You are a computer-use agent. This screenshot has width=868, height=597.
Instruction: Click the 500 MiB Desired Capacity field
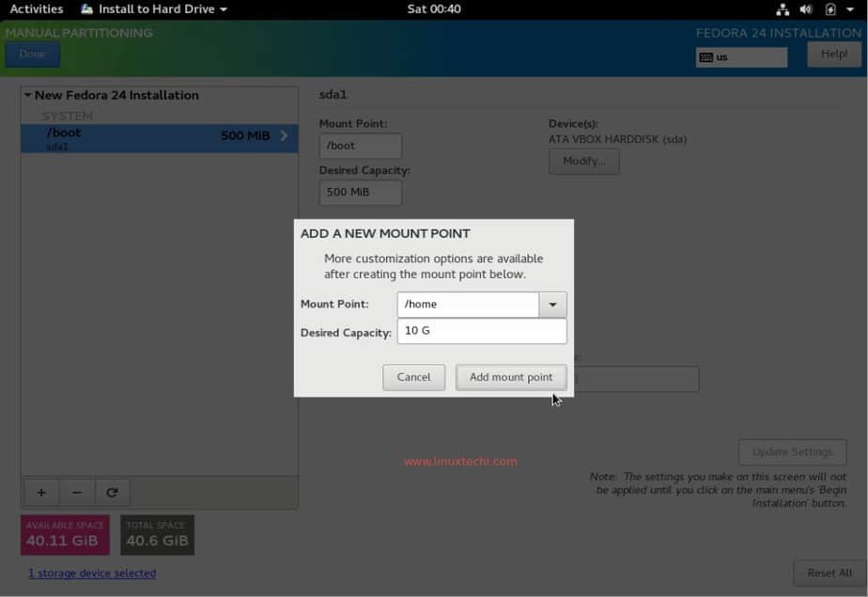pyautogui.click(x=361, y=193)
